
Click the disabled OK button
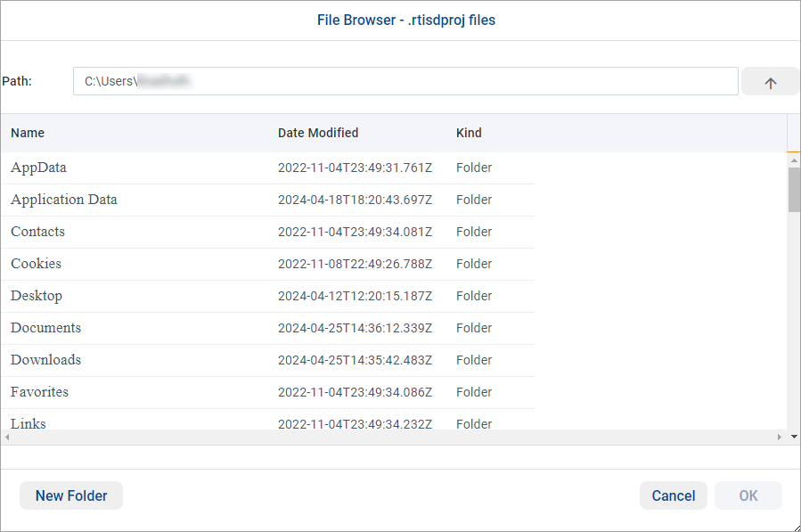(x=748, y=495)
